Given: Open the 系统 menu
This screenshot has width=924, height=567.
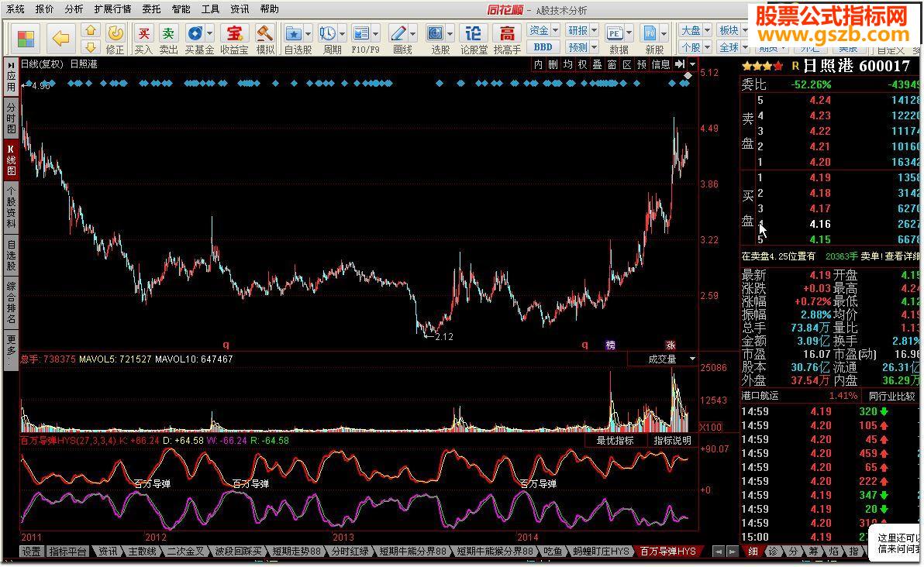Looking at the screenshot, I should pos(16,9).
